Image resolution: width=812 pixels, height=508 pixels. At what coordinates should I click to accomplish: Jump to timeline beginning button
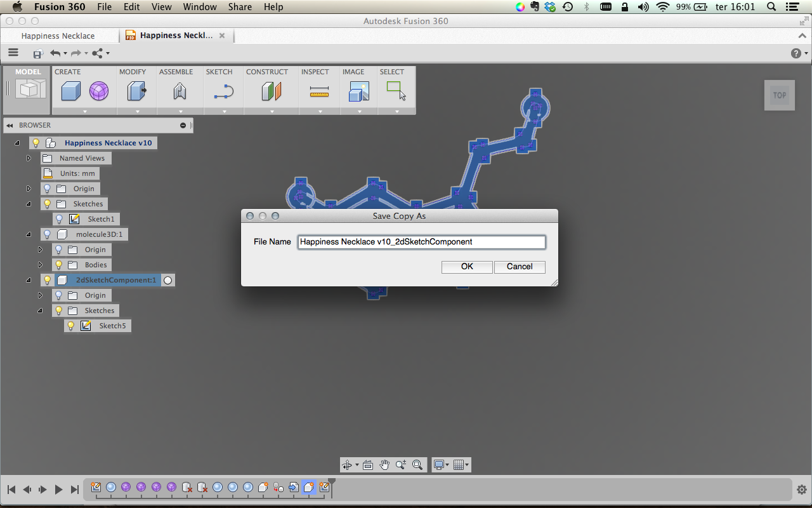11,490
